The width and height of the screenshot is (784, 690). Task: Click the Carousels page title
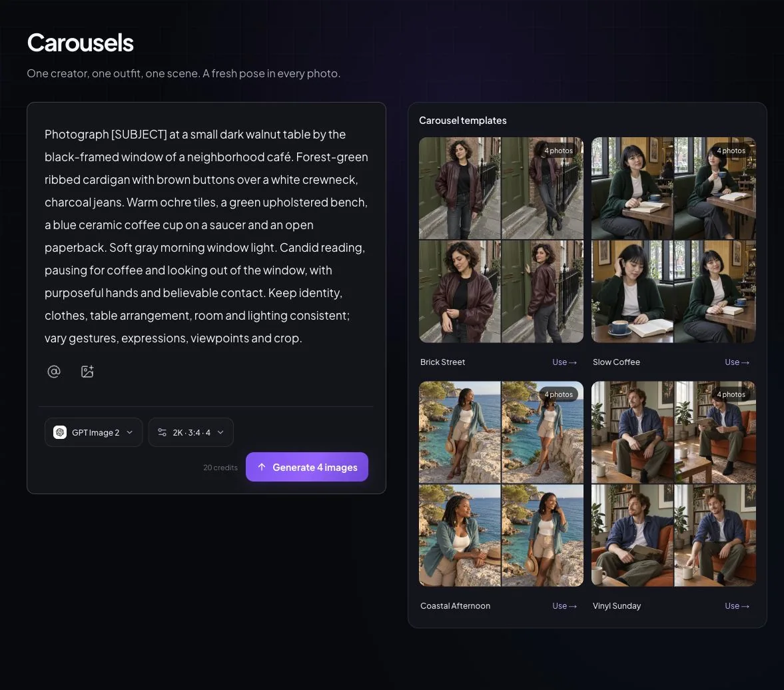point(81,43)
